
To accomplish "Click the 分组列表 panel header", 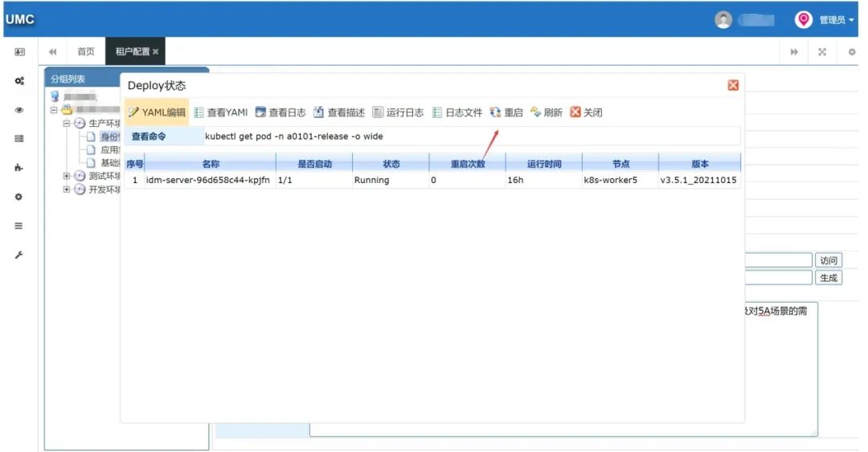I will (83, 79).
